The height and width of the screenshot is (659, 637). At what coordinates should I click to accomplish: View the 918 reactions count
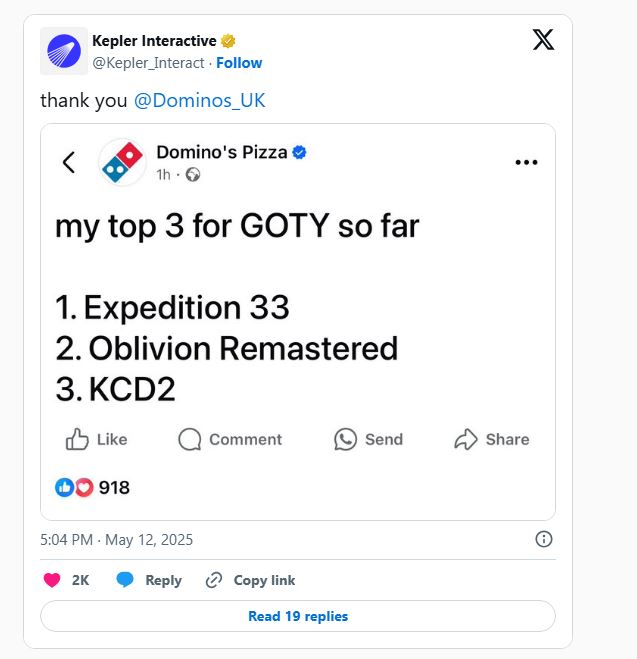[x=113, y=488]
